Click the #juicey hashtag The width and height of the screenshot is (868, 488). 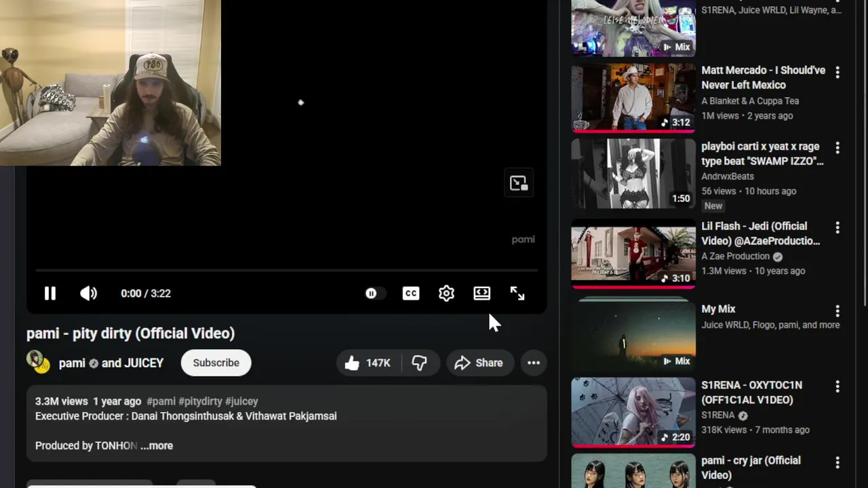tap(241, 401)
